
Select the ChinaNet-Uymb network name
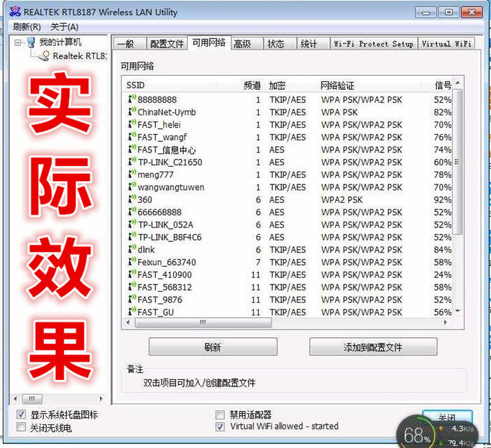[166, 112]
